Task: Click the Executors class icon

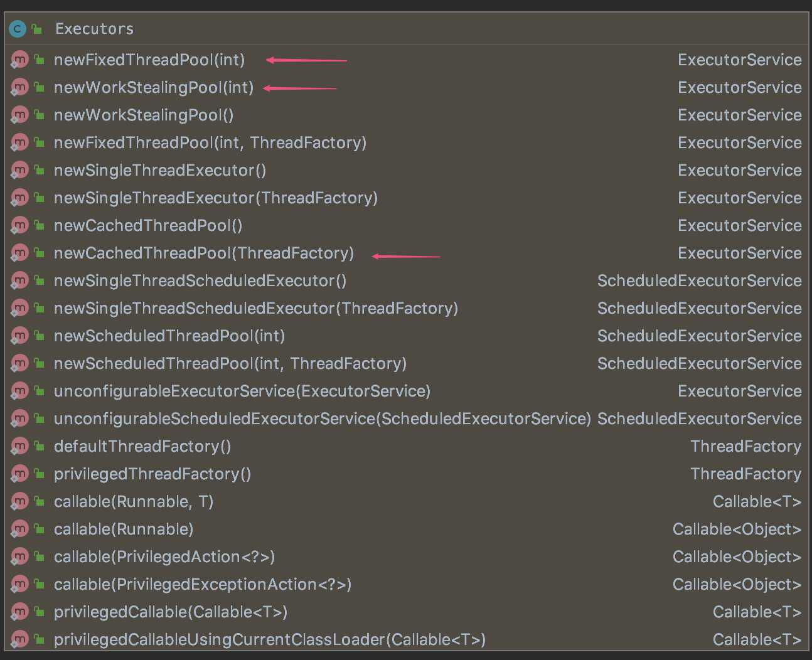Action: click(17, 29)
